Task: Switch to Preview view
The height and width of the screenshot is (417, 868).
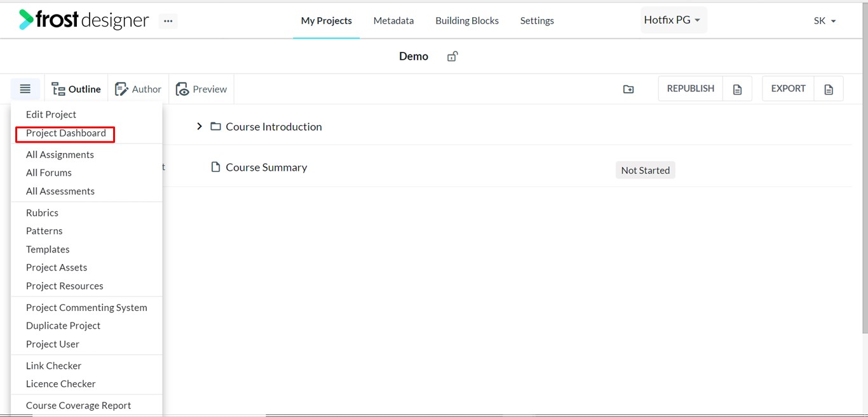Action: 201,89
